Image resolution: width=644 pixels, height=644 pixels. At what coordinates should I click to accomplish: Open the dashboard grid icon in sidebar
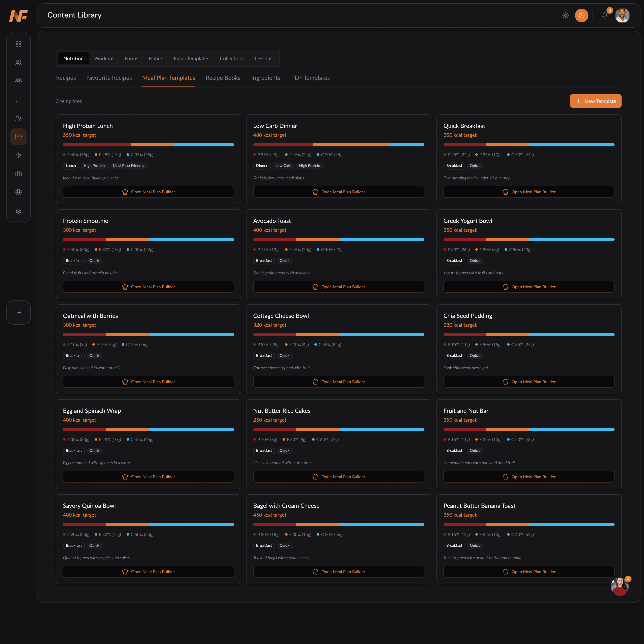click(x=18, y=44)
